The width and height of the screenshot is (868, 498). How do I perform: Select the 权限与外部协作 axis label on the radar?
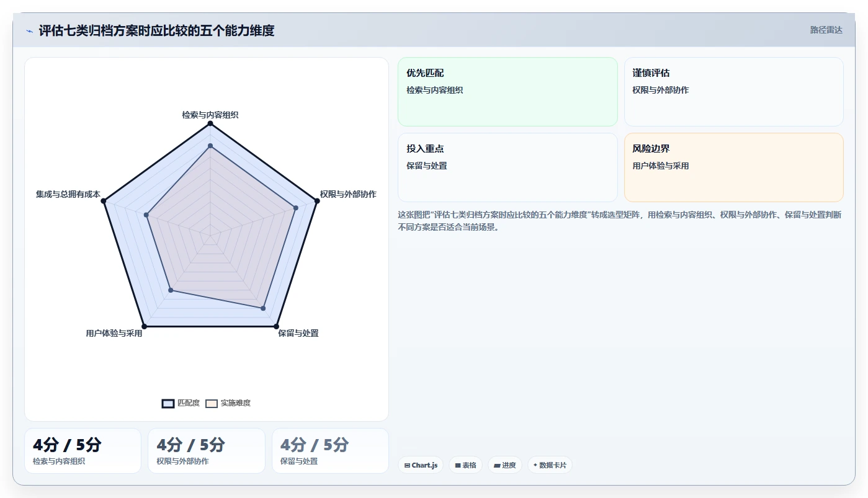(x=348, y=194)
